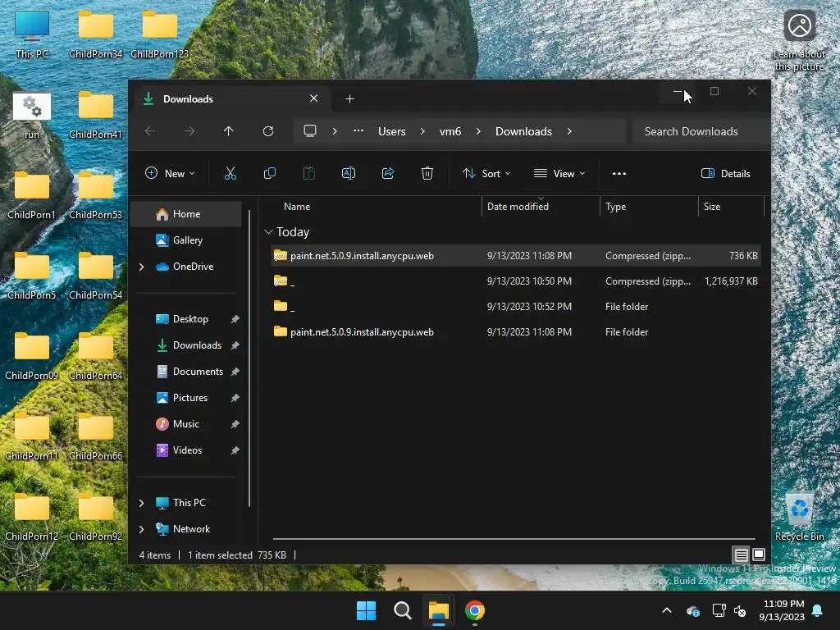Switch to large thumbnails view in status bar
Viewport: 840px width, 630px height.
tap(759, 555)
